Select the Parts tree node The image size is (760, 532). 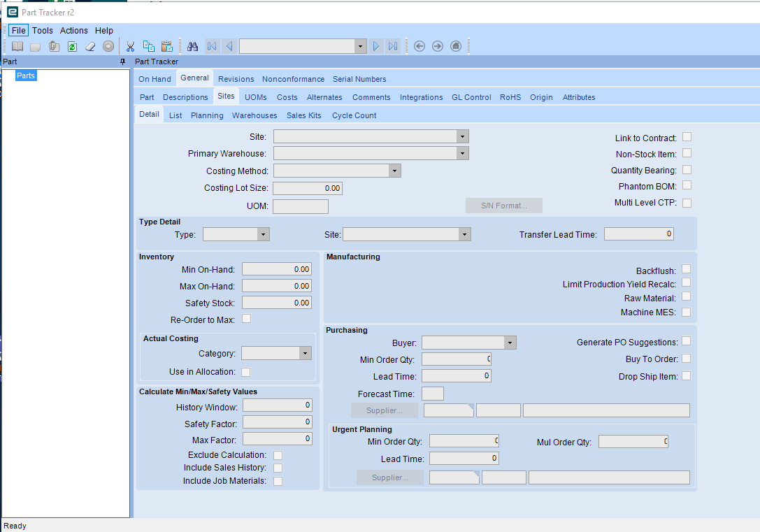click(26, 76)
